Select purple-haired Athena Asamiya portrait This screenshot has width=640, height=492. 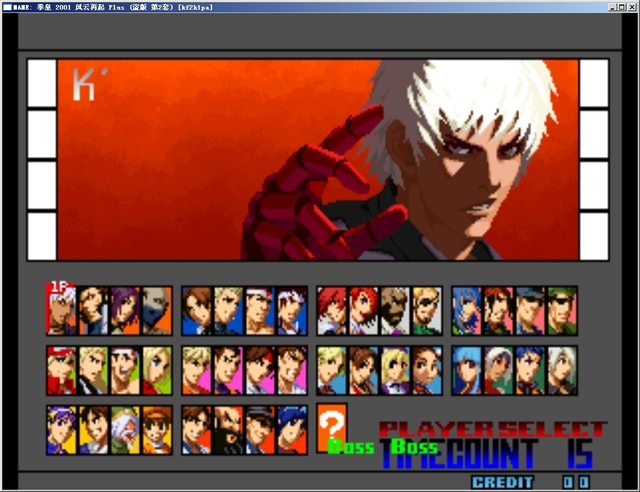[x=61, y=430]
